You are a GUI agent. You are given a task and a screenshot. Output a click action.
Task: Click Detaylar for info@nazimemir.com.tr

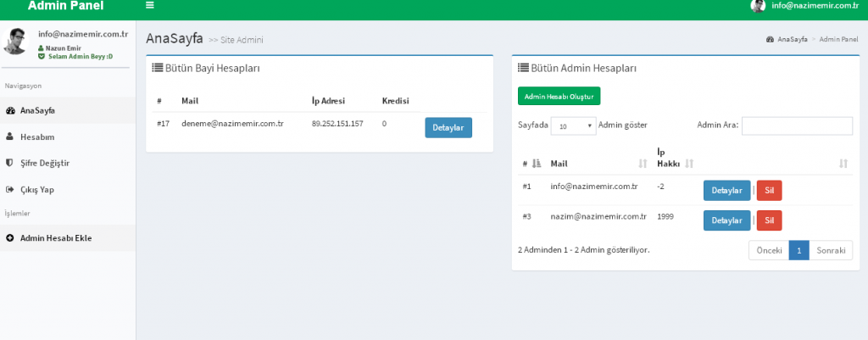click(726, 191)
